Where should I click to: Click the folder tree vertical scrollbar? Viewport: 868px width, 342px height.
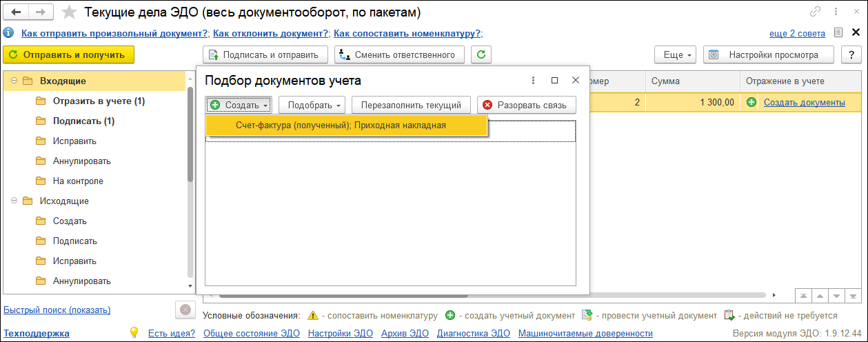pos(190,138)
